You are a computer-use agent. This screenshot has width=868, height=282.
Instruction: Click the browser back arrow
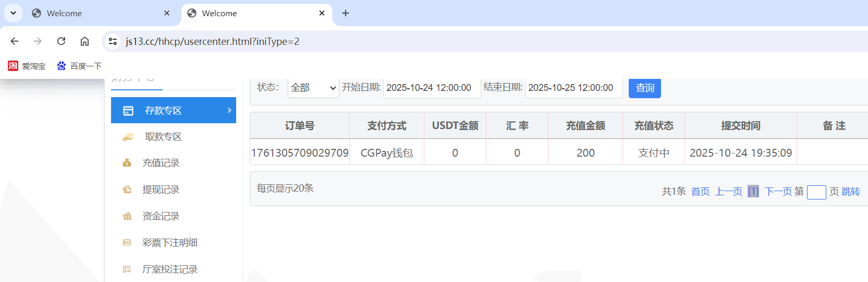click(15, 41)
